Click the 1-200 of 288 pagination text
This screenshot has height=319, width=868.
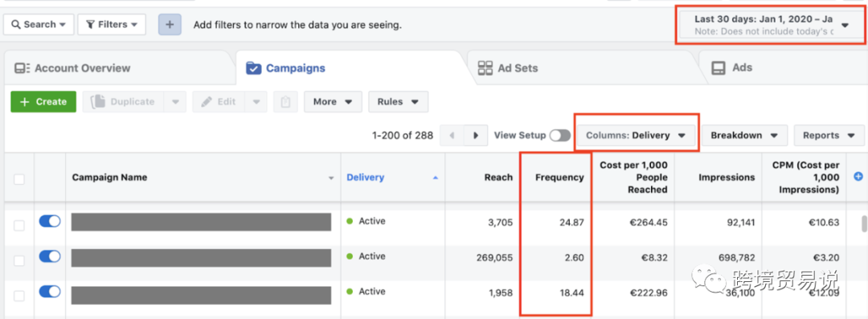coord(403,136)
